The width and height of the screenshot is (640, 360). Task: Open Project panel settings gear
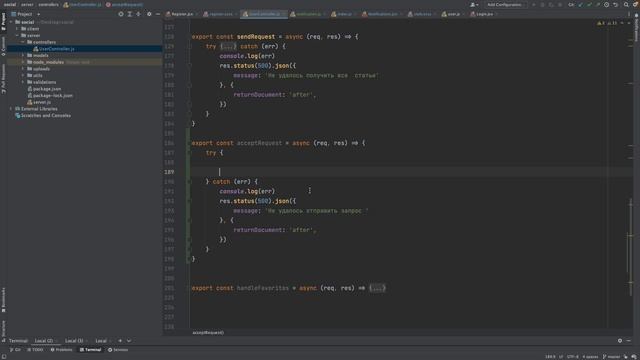(x=149, y=14)
